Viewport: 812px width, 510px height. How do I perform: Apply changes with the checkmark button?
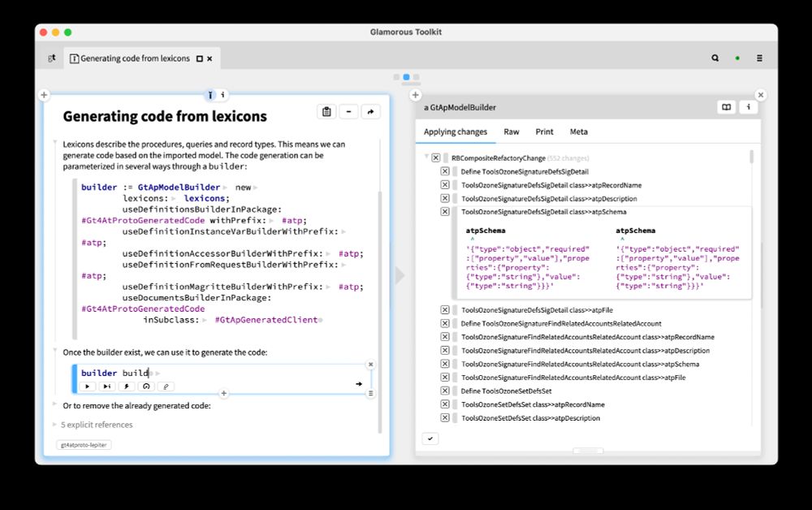430,439
